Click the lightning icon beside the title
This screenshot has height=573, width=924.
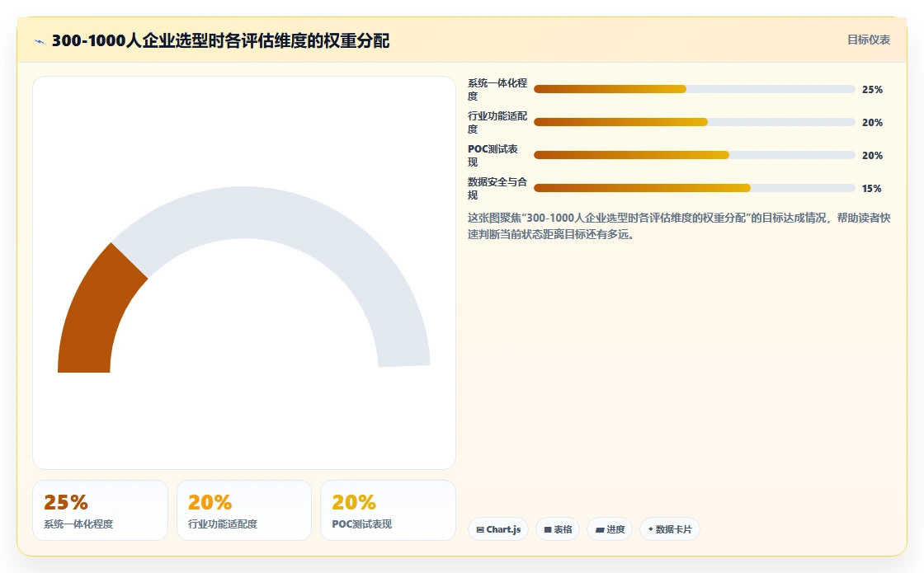click(x=40, y=41)
